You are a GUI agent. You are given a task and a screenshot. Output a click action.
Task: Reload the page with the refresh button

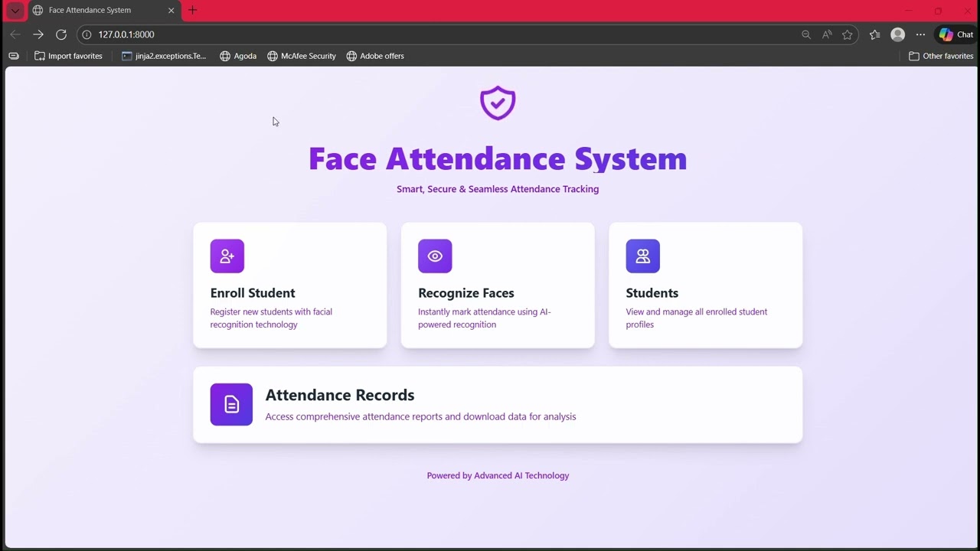tap(61, 34)
